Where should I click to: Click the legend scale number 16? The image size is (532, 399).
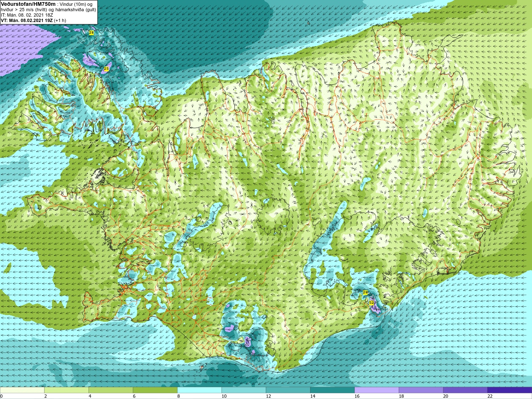(x=357, y=396)
